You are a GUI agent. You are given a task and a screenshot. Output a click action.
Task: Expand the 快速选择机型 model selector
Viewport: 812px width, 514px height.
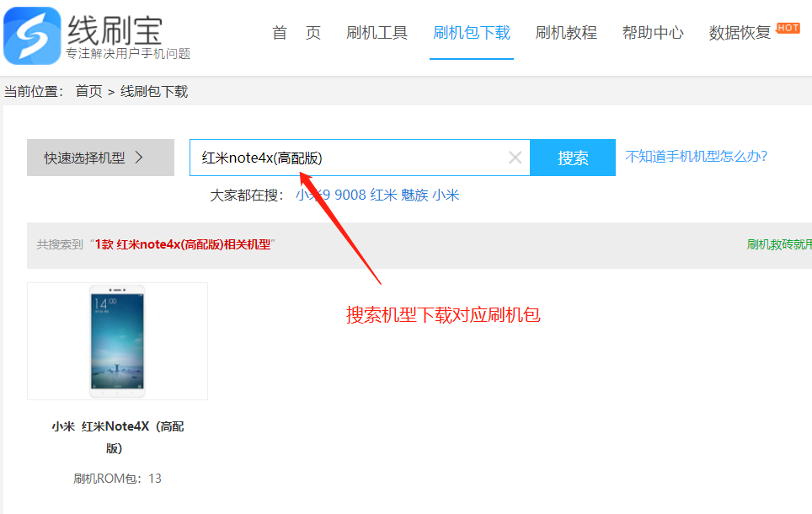pos(100,158)
